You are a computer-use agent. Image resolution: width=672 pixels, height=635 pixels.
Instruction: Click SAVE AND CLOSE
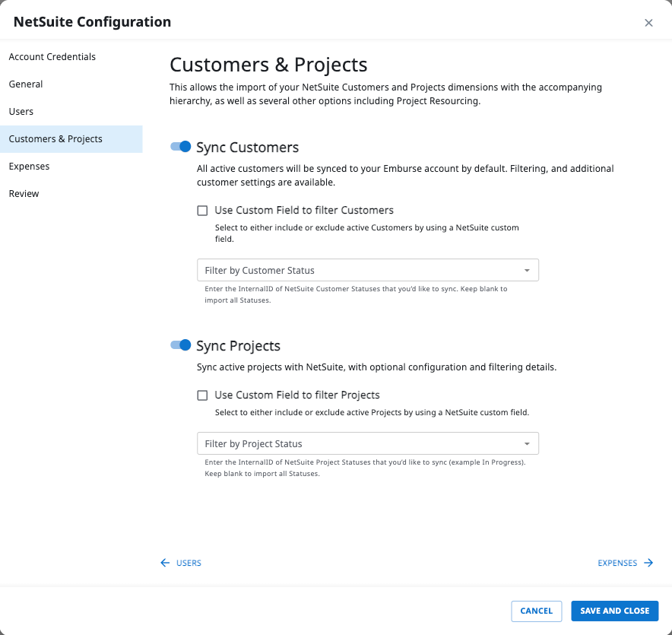click(614, 611)
